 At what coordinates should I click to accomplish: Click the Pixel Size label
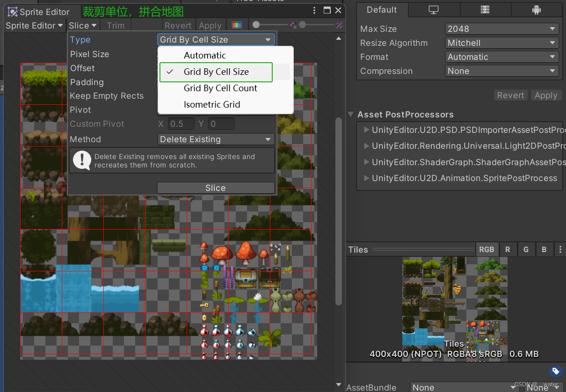point(89,54)
